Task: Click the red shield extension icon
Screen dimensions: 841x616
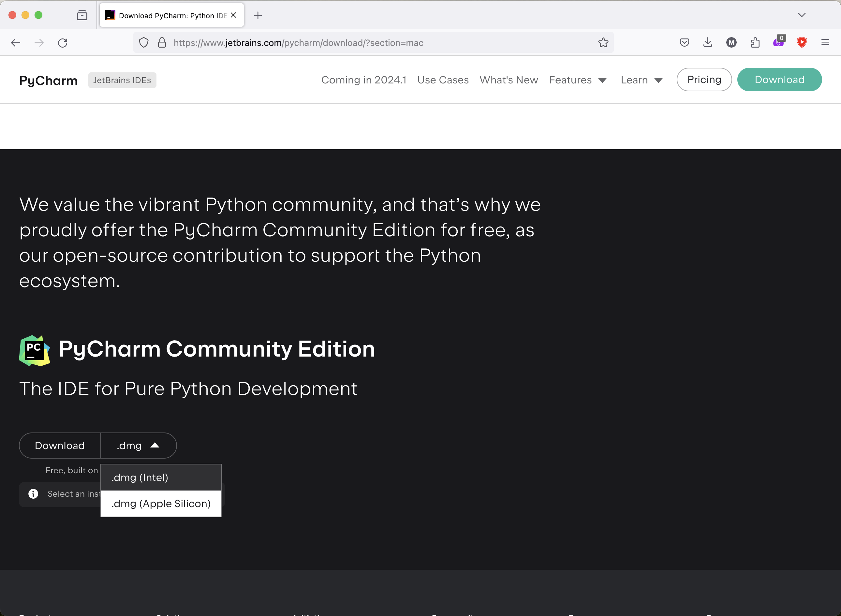Action: pyautogui.click(x=802, y=42)
